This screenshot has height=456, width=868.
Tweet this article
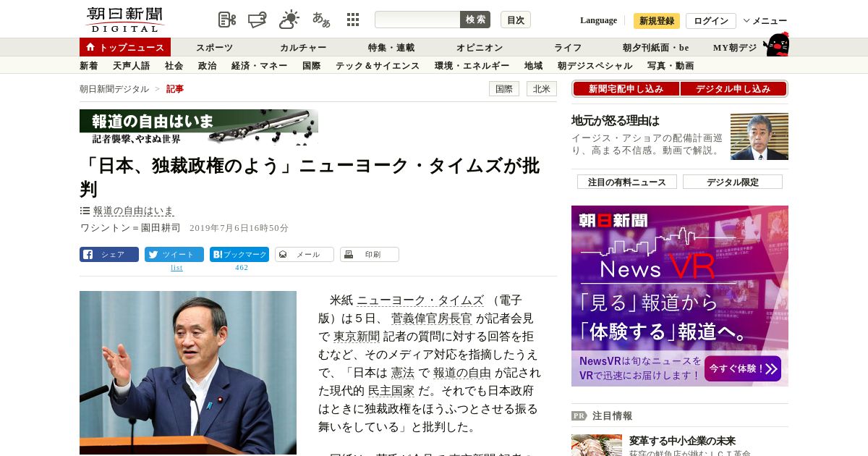(174, 255)
